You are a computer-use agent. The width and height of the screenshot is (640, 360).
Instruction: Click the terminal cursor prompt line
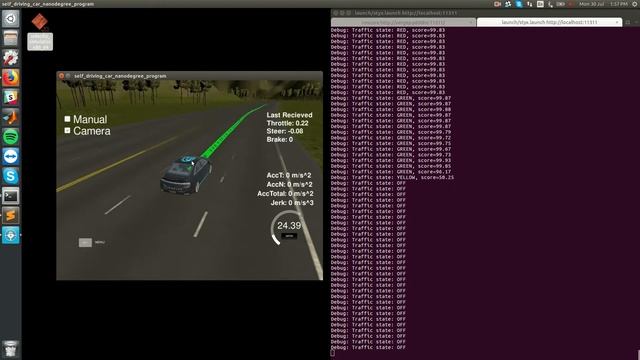click(x=332, y=353)
